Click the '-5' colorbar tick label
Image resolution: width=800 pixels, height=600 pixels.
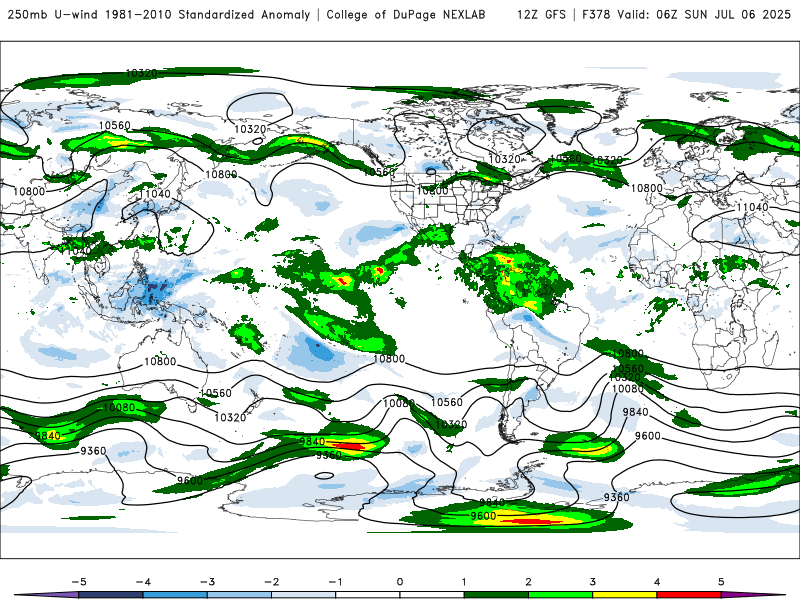[x=79, y=582]
